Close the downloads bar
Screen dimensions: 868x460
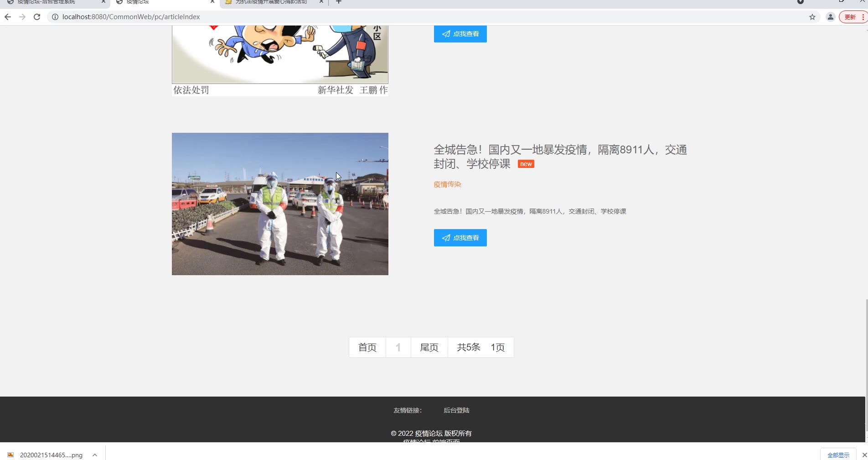tap(864, 455)
